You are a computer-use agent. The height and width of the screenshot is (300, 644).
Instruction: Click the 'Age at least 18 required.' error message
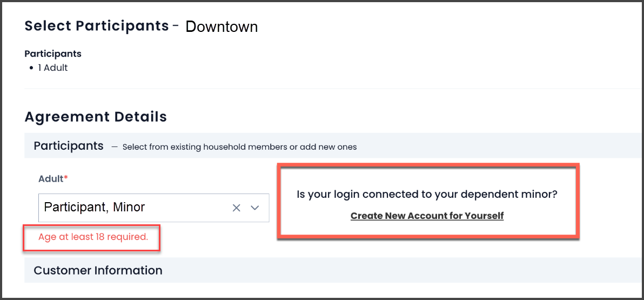pos(93,237)
